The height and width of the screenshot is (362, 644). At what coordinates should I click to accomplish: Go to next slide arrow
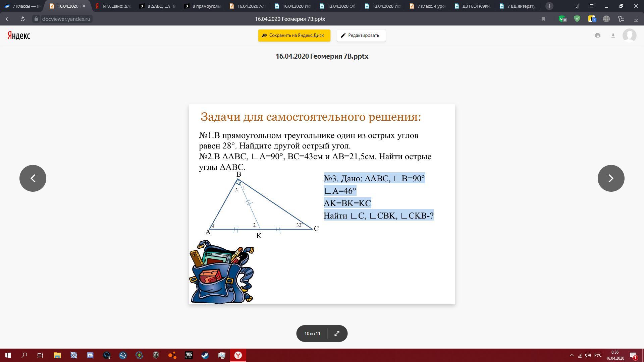[x=611, y=178]
